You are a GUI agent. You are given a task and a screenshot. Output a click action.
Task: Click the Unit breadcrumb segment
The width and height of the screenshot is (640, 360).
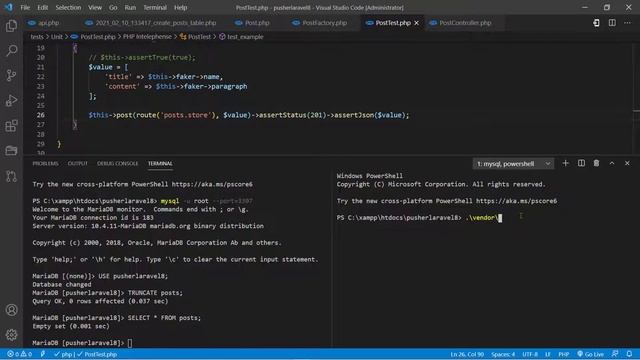[57, 37]
